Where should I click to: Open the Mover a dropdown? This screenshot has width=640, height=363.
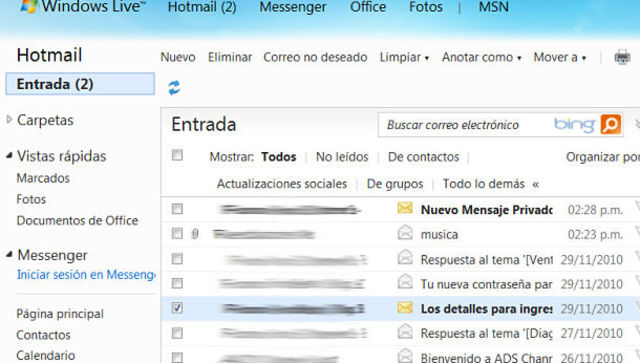click(x=560, y=57)
